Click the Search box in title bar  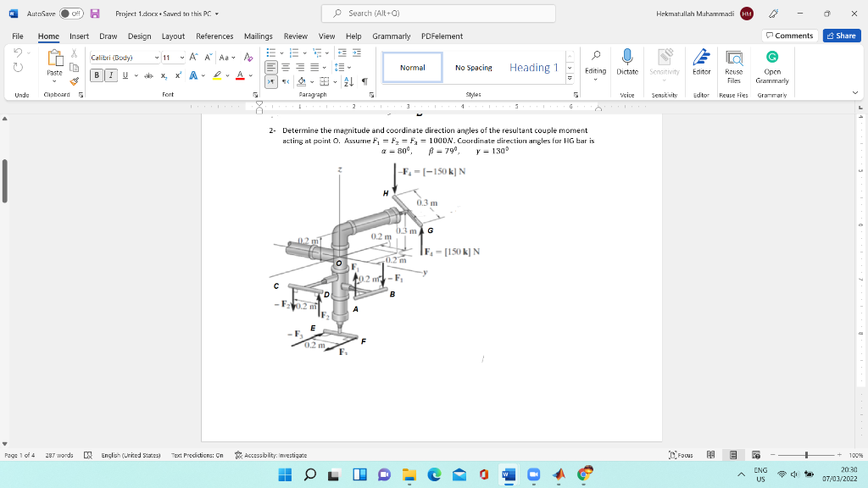[x=438, y=14]
